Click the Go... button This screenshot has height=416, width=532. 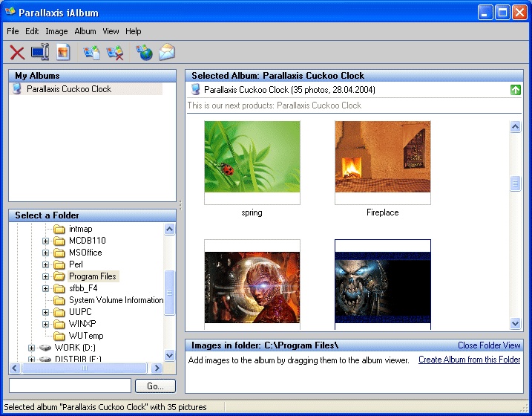[x=155, y=386]
